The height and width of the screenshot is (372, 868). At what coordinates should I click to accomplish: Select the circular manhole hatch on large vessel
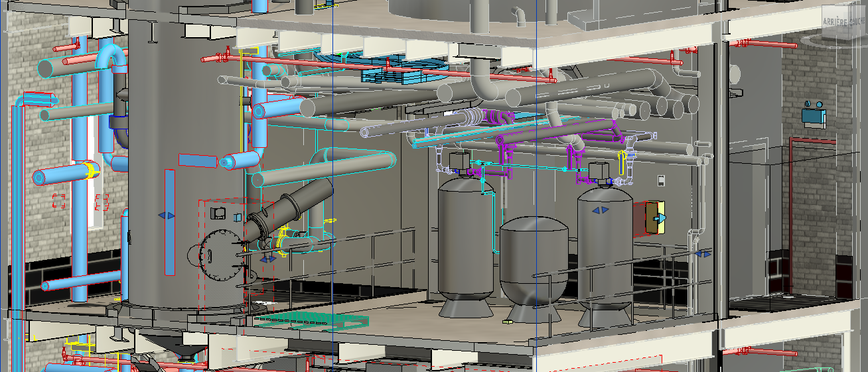(x=216, y=255)
